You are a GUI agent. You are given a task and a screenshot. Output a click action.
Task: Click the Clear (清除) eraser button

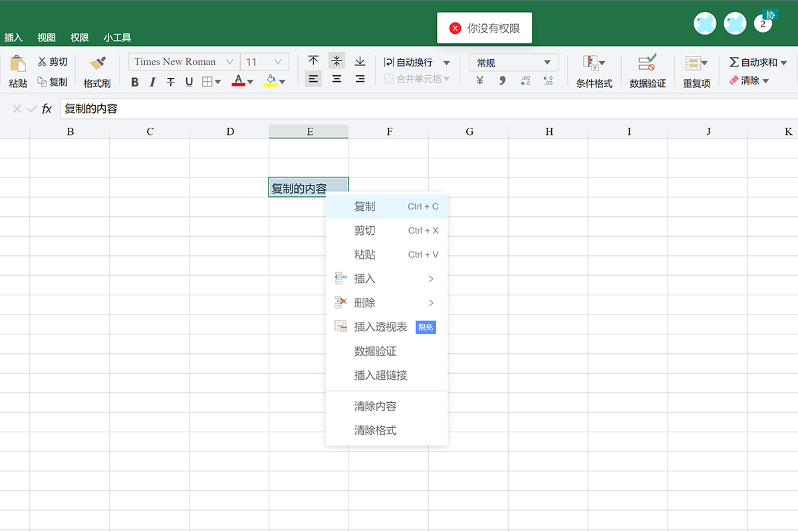pyautogui.click(x=743, y=80)
